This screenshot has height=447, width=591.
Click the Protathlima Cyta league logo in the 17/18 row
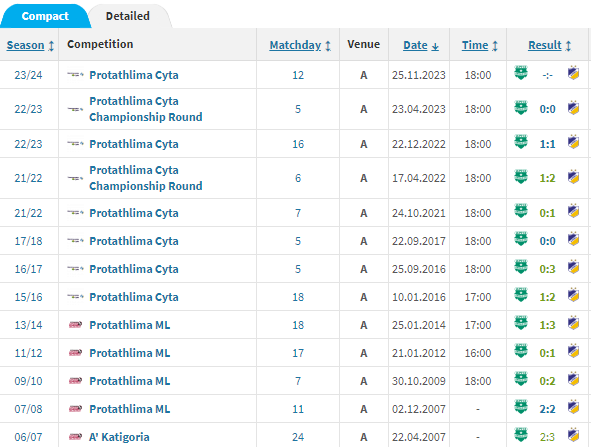pos(75,240)
